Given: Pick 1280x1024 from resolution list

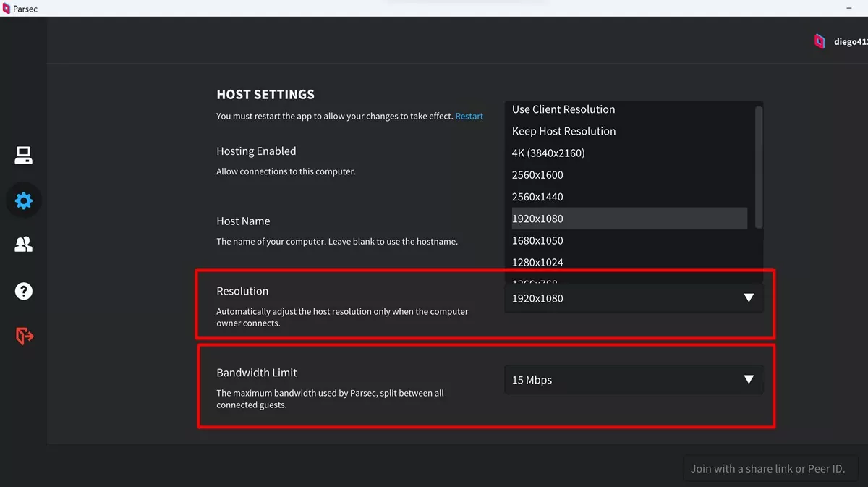Looking at the screenshot, I should click(537, 262).
